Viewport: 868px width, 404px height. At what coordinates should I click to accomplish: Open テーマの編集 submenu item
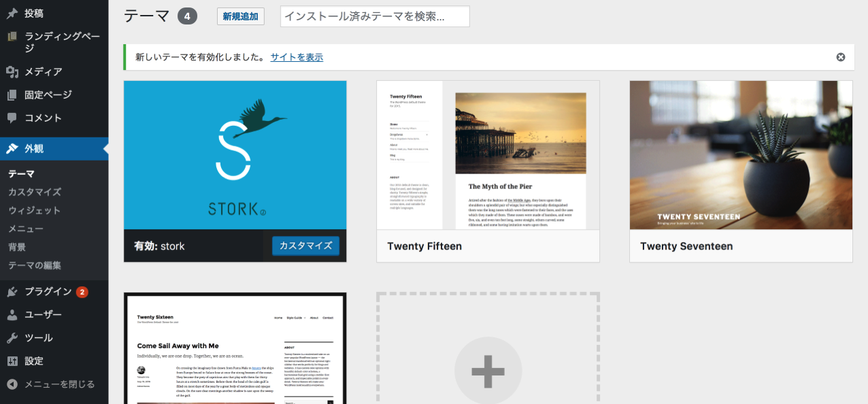[x=35, y=266]
